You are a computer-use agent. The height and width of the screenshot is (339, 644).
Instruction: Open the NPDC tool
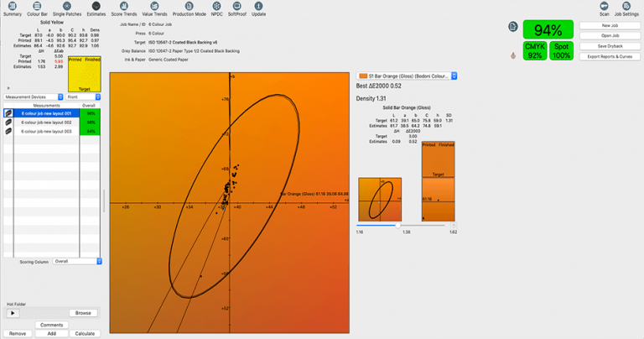pos(216,8)
